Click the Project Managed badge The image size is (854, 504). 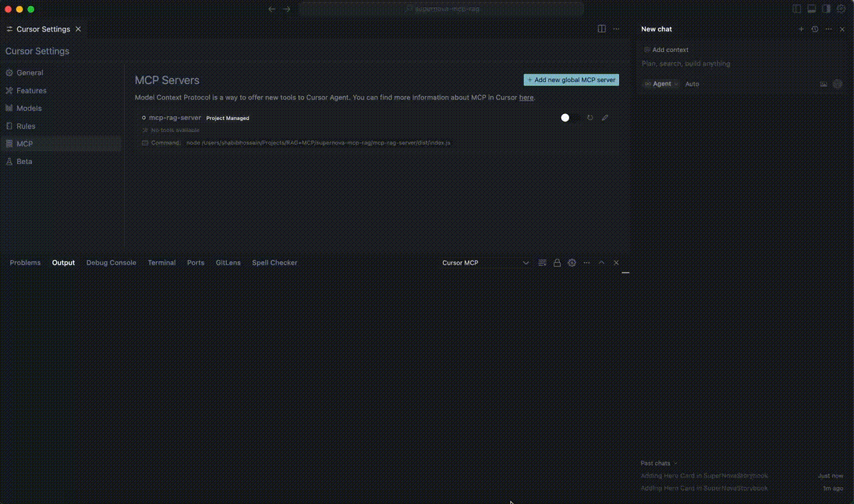pos(228,118)
